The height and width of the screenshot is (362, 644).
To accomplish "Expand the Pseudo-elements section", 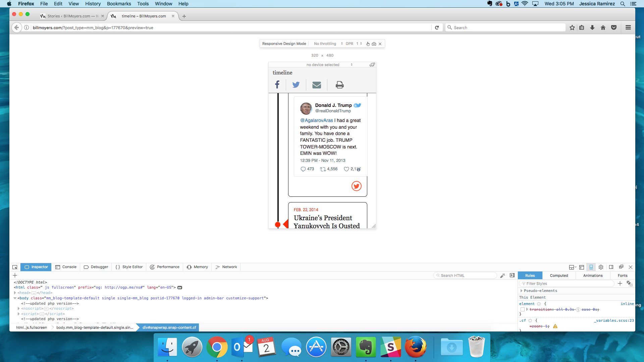I will [x=521, y=291].
